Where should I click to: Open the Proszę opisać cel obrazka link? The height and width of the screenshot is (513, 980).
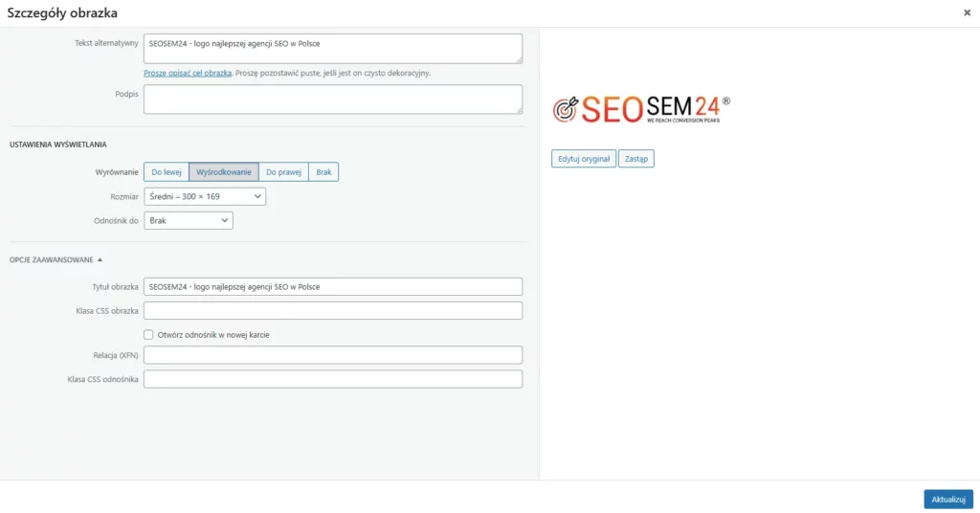[188, 73]
